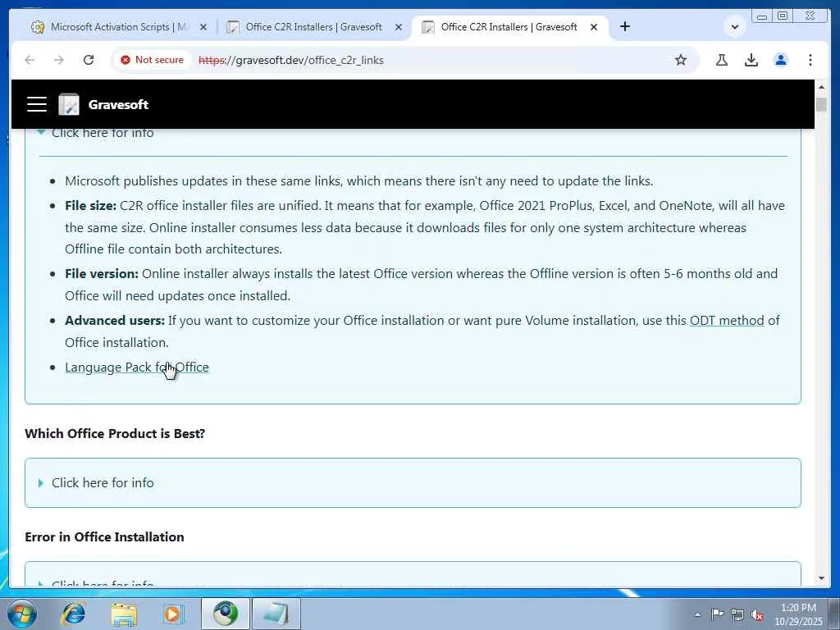Open Chrome Labs flask icon
The image size is (840, 630).
coord(722,60)
